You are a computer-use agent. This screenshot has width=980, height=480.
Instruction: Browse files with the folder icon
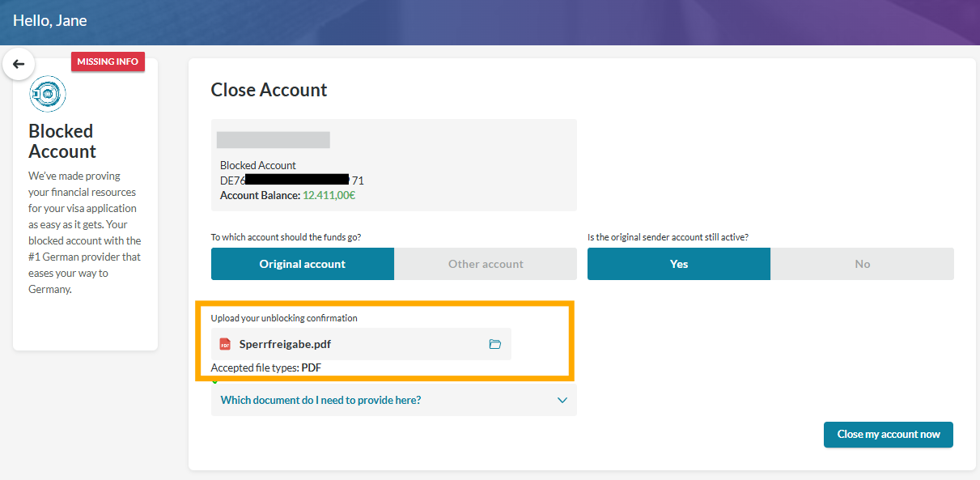495,344
